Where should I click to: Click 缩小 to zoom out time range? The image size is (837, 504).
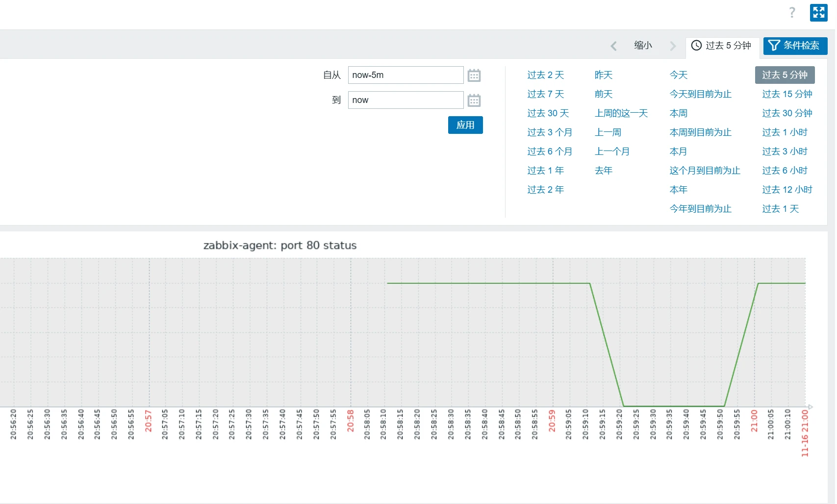[643, 46]
